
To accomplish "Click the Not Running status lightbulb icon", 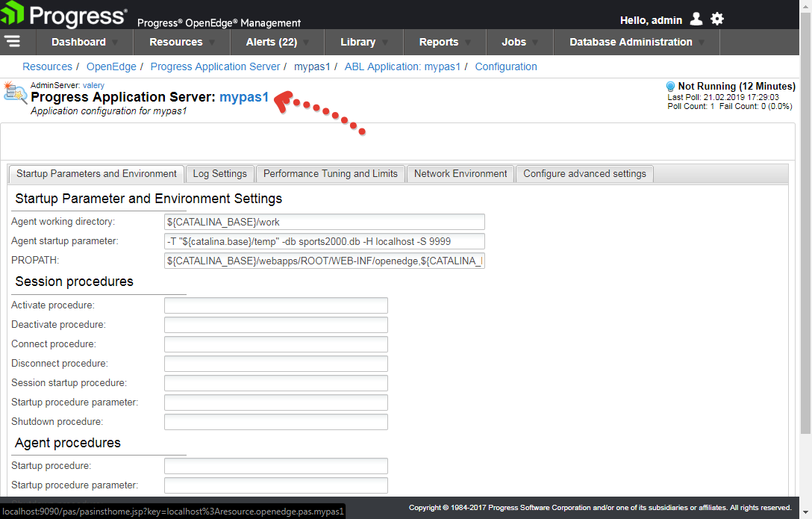I will click(x=670, y=87).
